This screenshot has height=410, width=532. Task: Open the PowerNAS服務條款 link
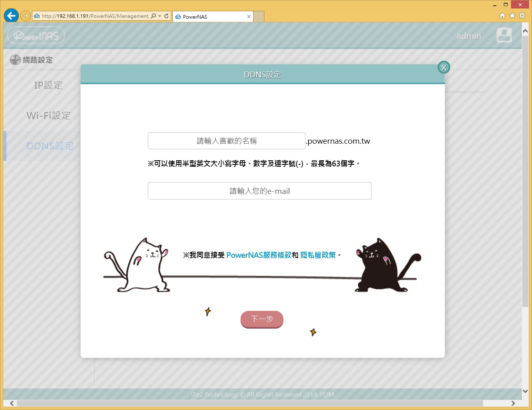259,255
